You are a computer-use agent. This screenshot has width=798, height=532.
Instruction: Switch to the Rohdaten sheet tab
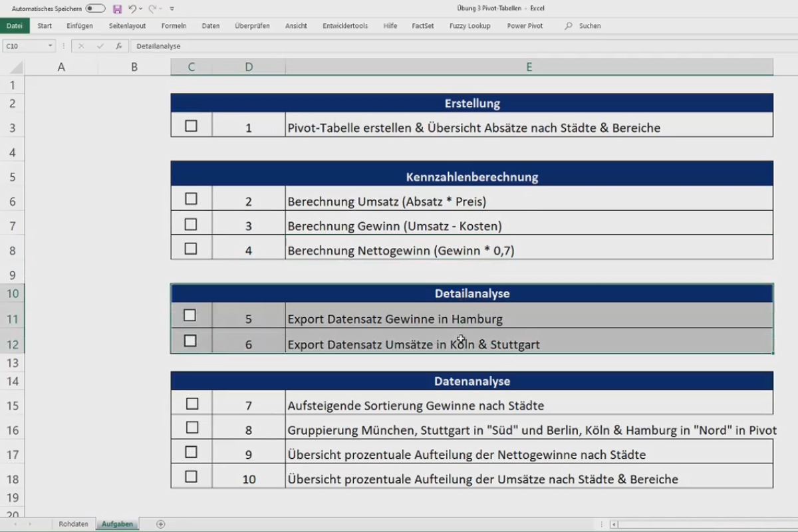pos(73,524)
